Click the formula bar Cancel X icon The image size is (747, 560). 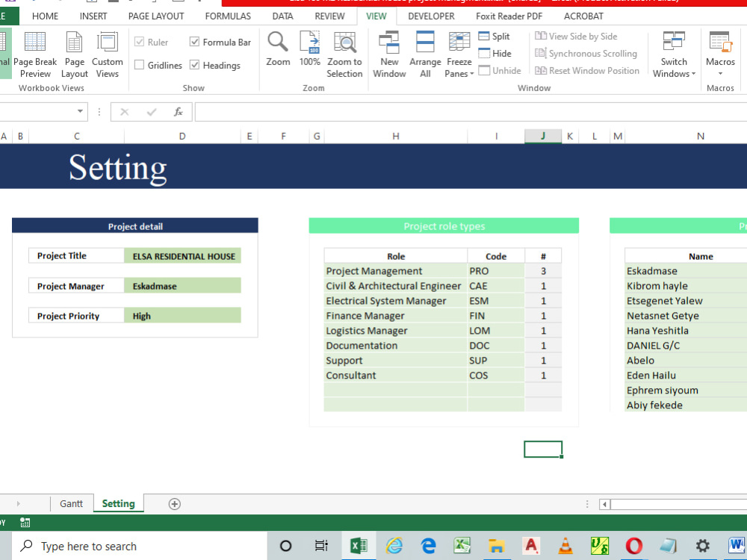coord(124,112)
